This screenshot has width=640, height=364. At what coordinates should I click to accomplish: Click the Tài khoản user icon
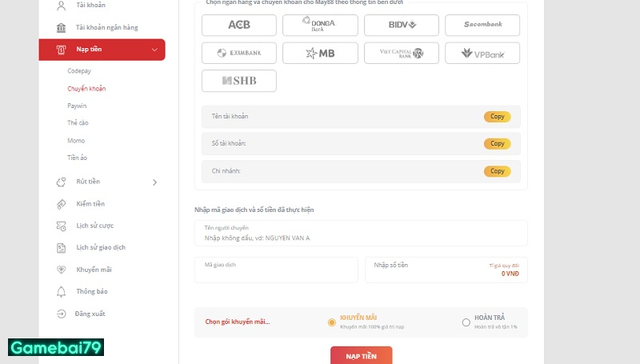point(62,6)
